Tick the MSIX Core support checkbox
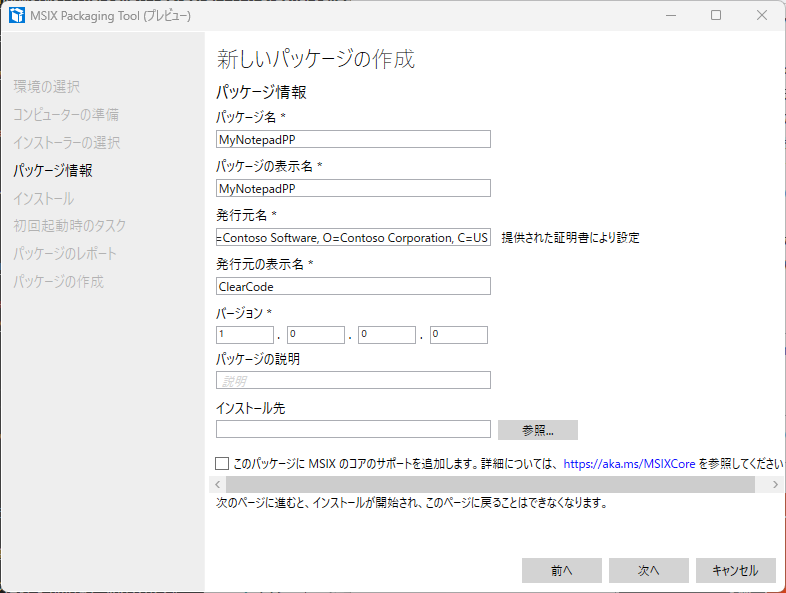The width and height of the screenshot is (786, 593). pos(222,464)
